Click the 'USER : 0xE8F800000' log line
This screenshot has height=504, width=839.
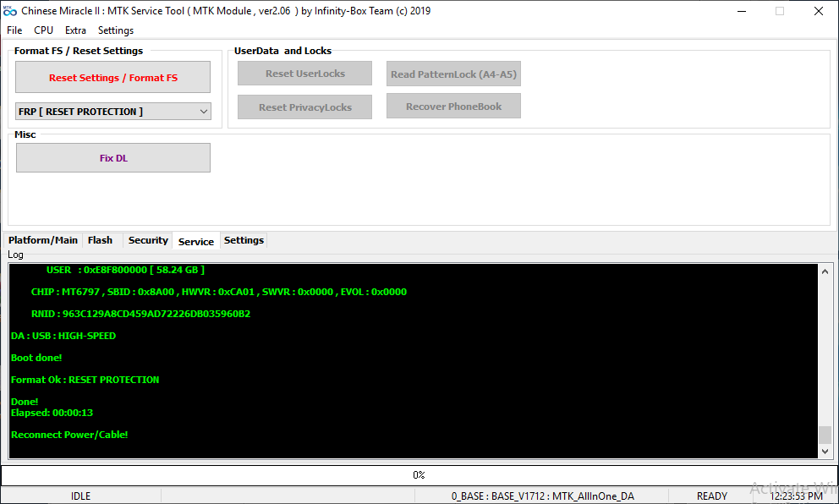point(125,271)
